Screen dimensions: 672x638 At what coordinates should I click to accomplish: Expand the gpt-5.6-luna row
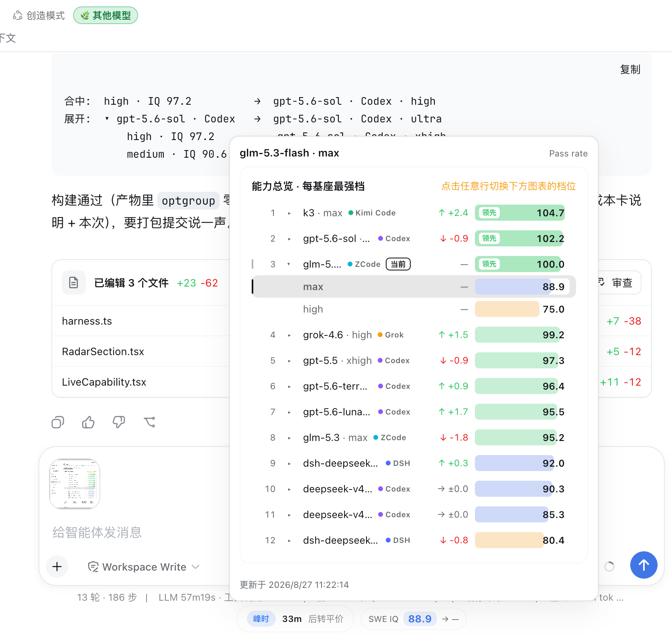pyautogui.click(x=289, y=412)
